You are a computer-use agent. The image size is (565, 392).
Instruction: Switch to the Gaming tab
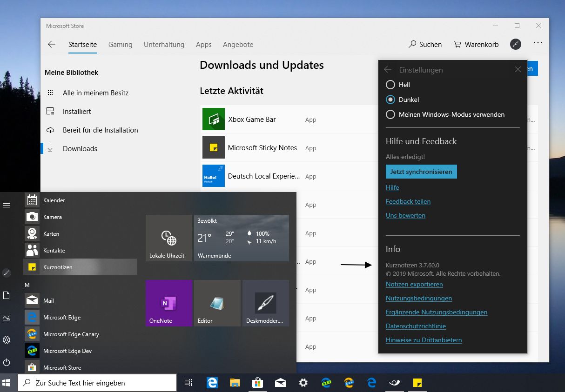click(x=120, y=45)
